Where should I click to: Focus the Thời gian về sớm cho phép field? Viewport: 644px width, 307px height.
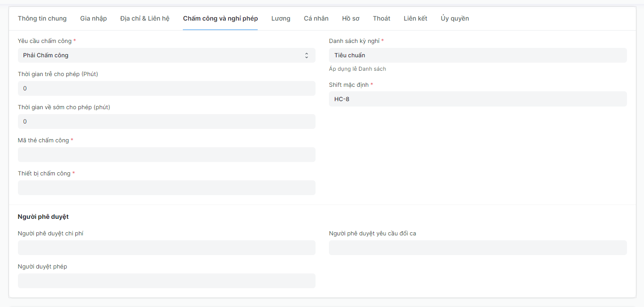[166, 122]
